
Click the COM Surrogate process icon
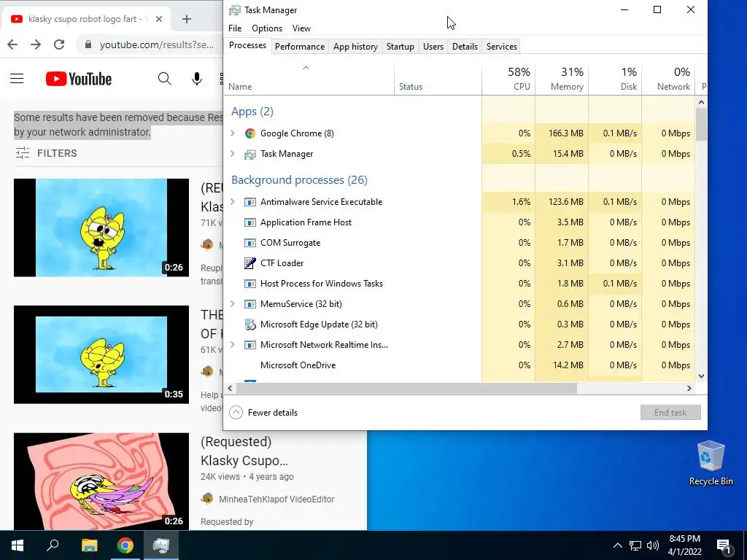tap(250, 243)
